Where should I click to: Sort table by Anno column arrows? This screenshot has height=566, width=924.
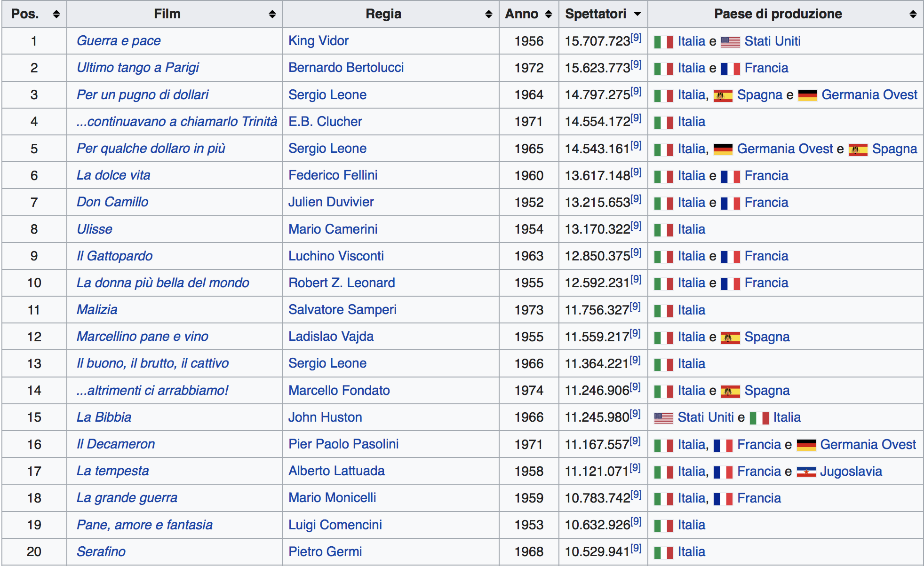point(549,14)
